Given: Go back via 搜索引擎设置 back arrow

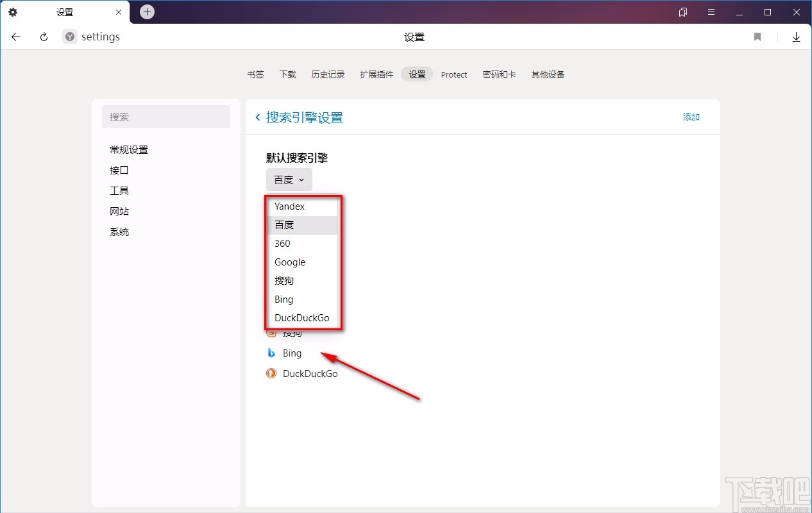Looking at the screenshot, I should [257, 117].
